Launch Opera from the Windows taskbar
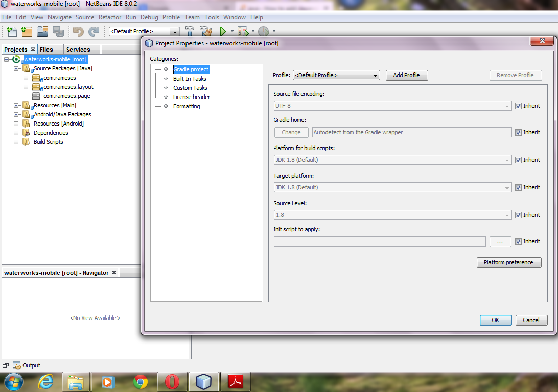This screenshot has height=392, width=558. [x=172, y=381]
